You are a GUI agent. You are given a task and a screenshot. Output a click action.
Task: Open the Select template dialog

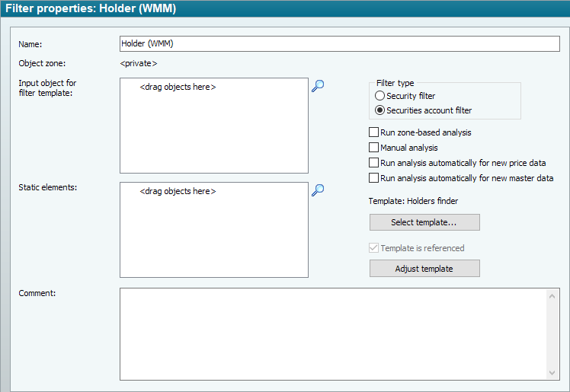(424, 222)
